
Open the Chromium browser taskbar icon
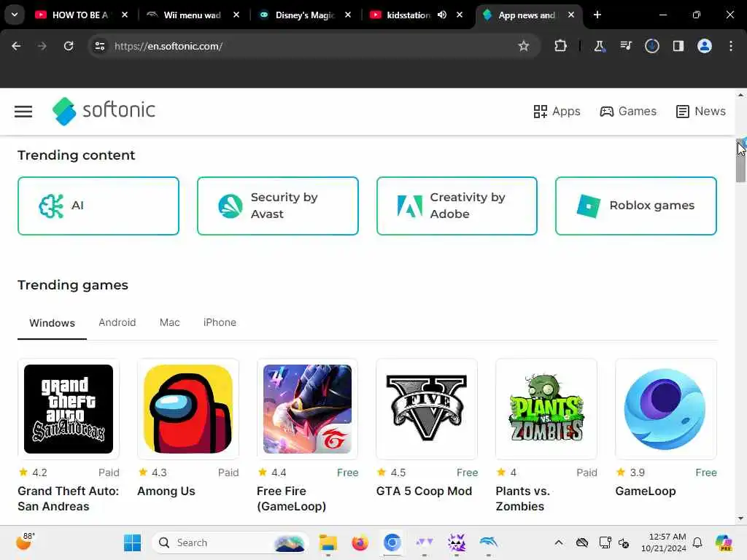pyautogui.click(x=392, y=542)
